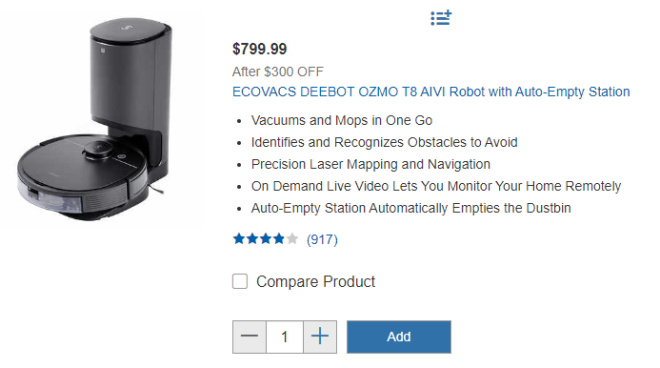Image resolution: width=660 pixels, height=368 pixels.
Task: Focus the quantity input showing 1
Action: click(x=285, y=337)
